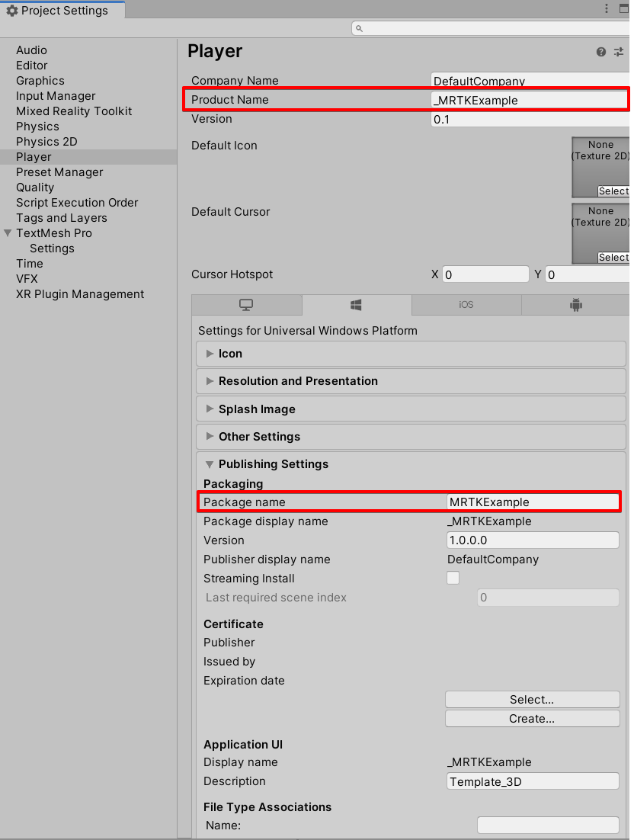
Task: Open Tags and Layers category
Action: click(x=62, y=218)
